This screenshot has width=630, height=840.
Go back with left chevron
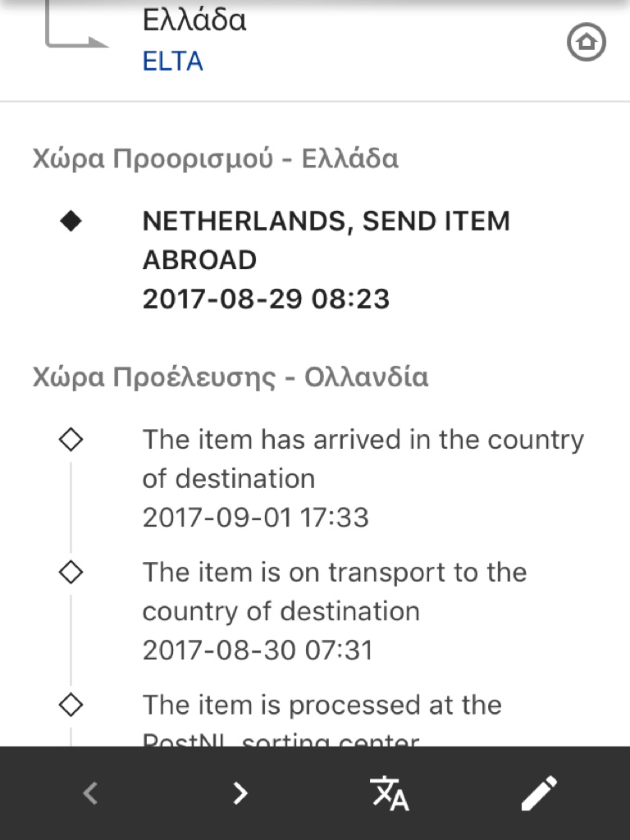pyautogui.click(x=90, y=793)
